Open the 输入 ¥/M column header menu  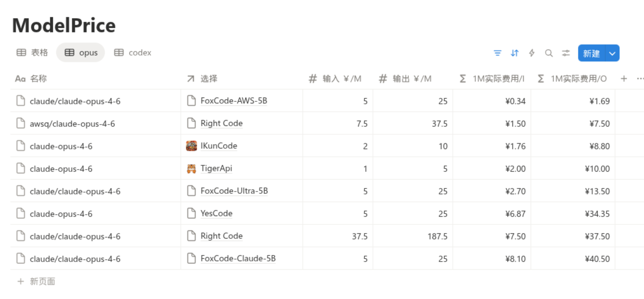[342, 79]
